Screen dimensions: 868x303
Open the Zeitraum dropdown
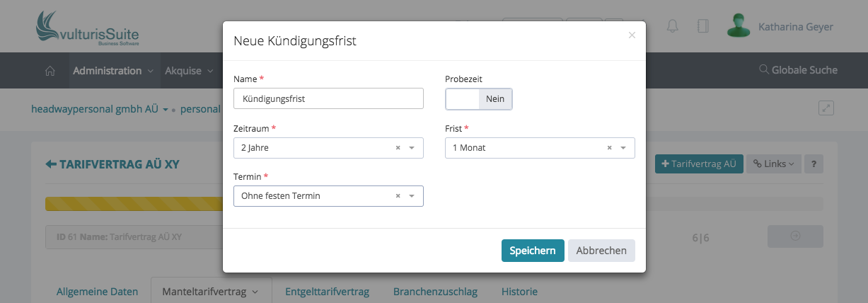point(412,148)
